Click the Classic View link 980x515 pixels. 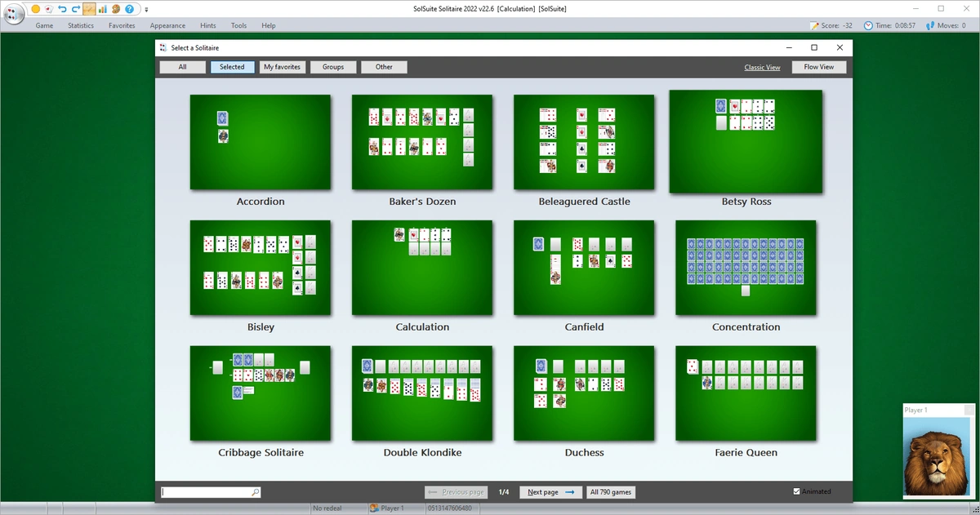pos(762,68)
